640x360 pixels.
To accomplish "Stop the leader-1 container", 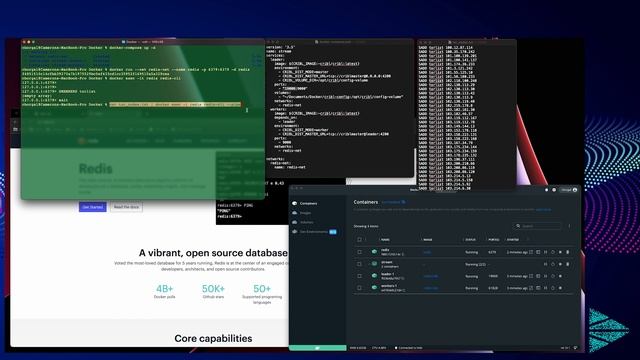I will point(560,276).
